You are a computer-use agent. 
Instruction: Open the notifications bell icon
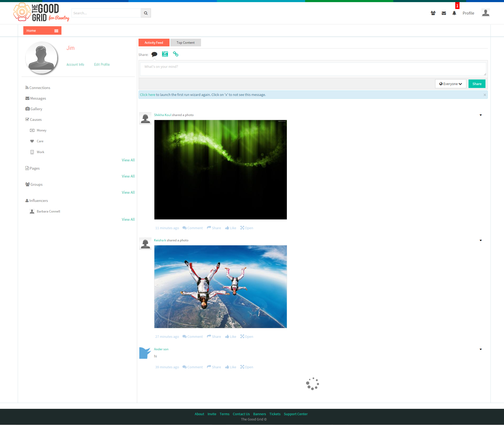tap(454, 13)
